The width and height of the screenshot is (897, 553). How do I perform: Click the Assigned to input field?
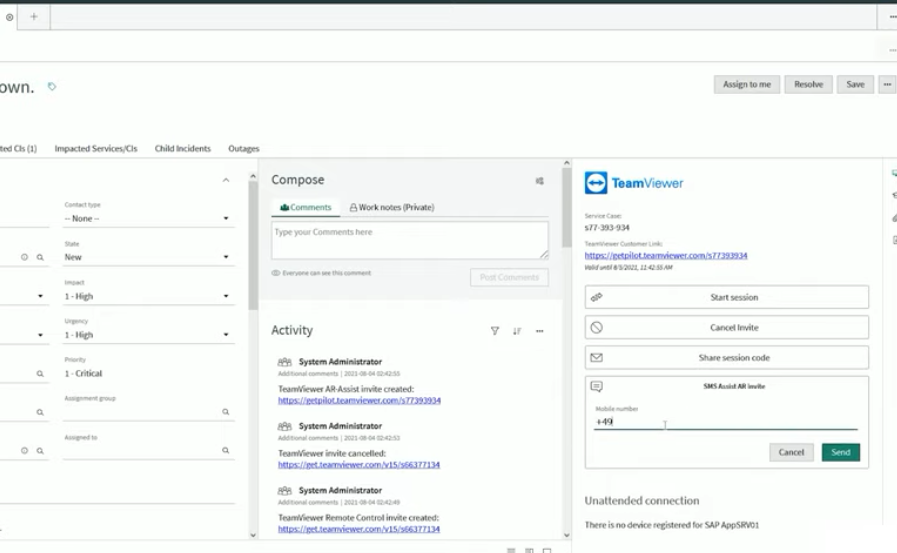141,451
